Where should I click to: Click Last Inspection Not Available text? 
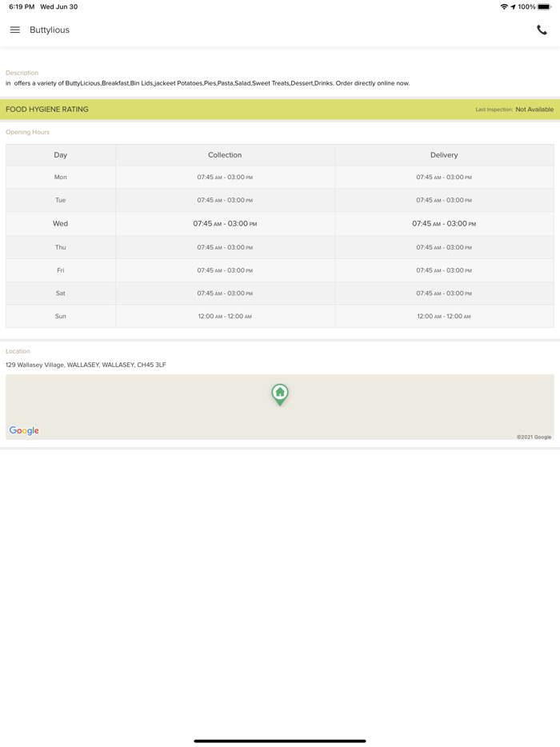click(514, 109)
